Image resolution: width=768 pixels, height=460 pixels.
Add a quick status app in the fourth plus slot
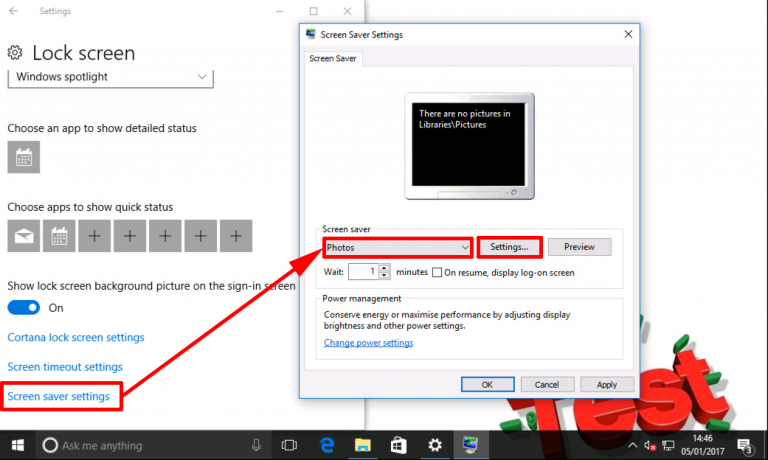(201, 236)
